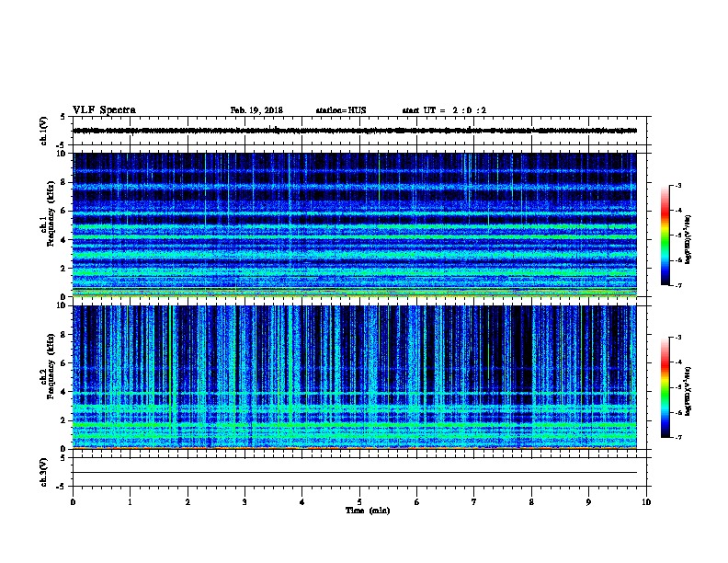Click the "VLF Spectra" title text
728x563 pixels.
click(x=104, y=109)
